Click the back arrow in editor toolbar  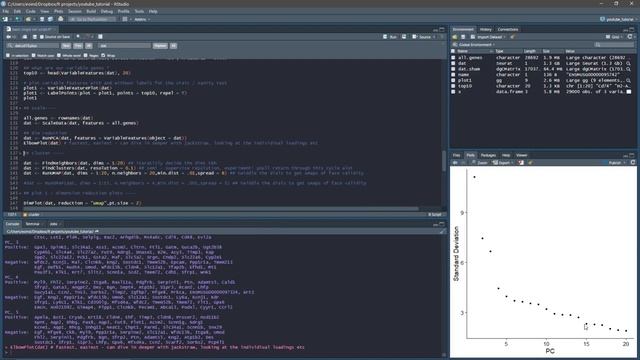[8, 37]
